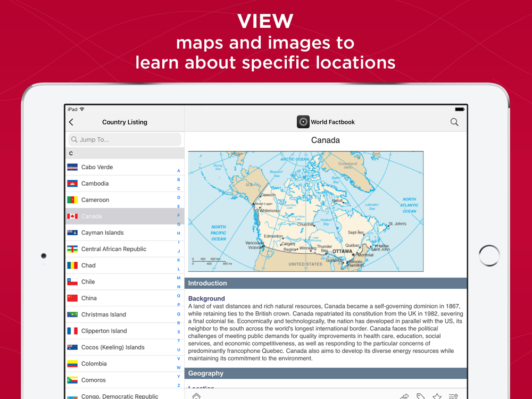Tap the Geography section header
Image resolution: width=532 pixels, height=399 pixels.
click(x=326, y=373)
